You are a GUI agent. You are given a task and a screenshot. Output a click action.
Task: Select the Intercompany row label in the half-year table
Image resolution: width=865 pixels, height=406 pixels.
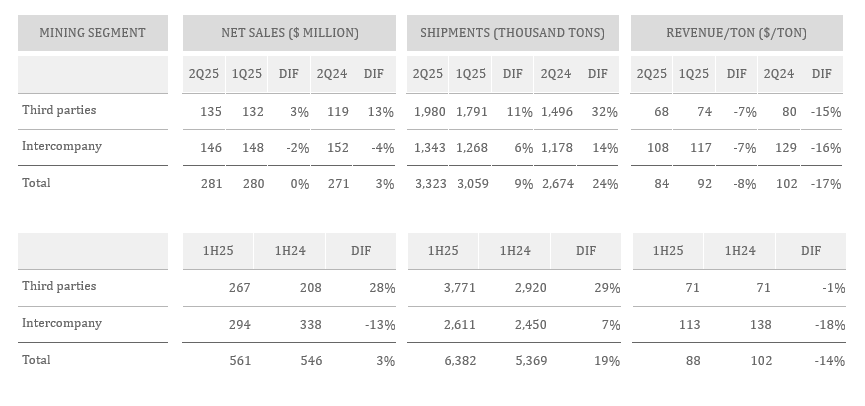point(62,323)
